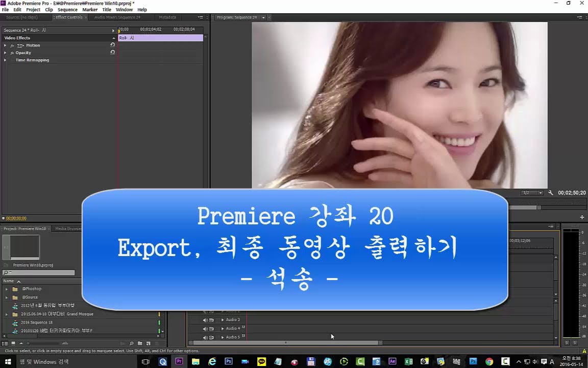
Task: Expand the @Source bin
Action: tap(6, 297)
